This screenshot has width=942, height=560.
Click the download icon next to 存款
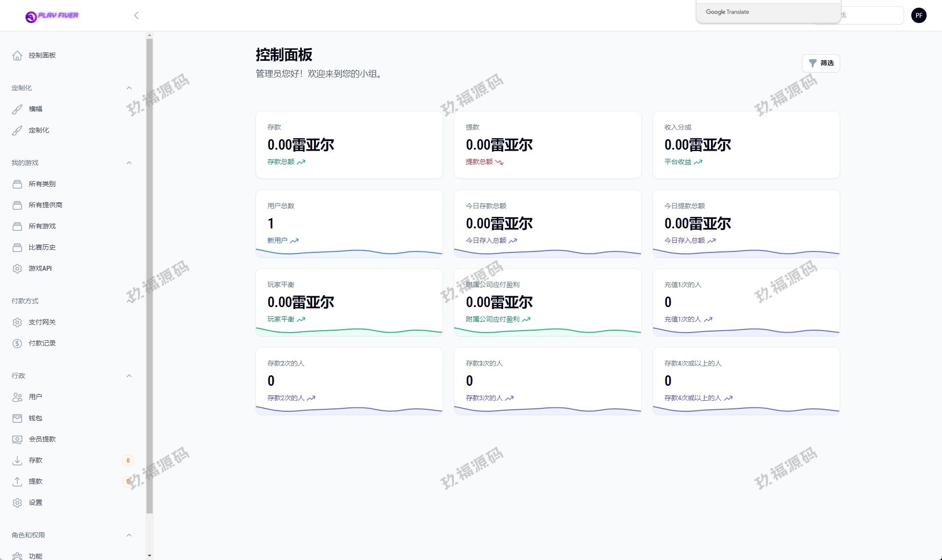[x=17, y=460]
